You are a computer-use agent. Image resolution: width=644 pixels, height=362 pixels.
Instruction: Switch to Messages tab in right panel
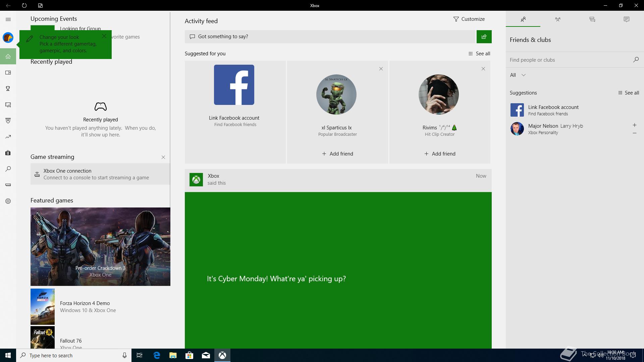coord(592,19)
